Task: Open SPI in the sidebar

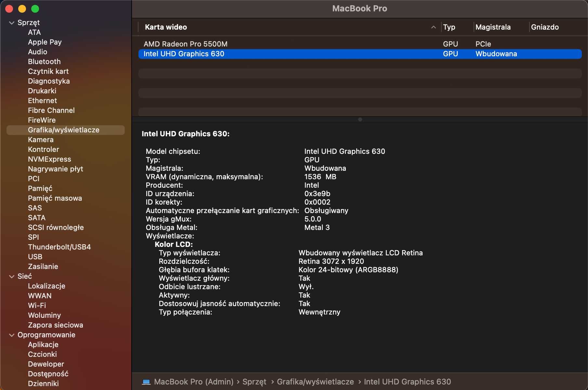Action: tap(33, 237)
